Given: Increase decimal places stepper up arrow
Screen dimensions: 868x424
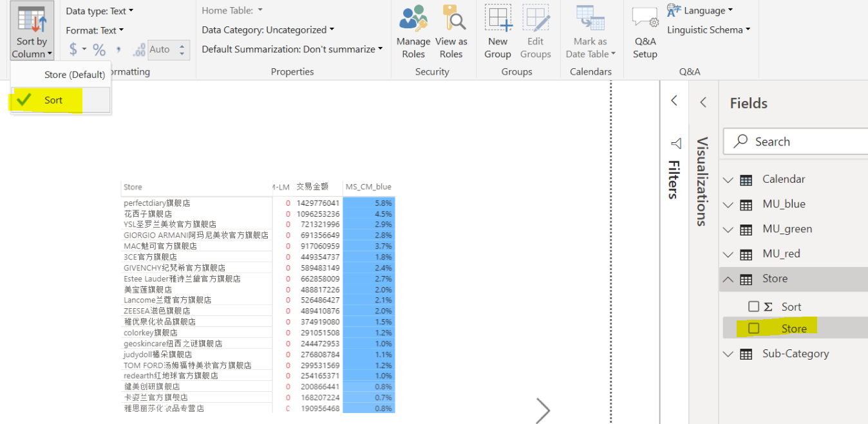Looking at the screenshot, I should click(x=183, y=45).
